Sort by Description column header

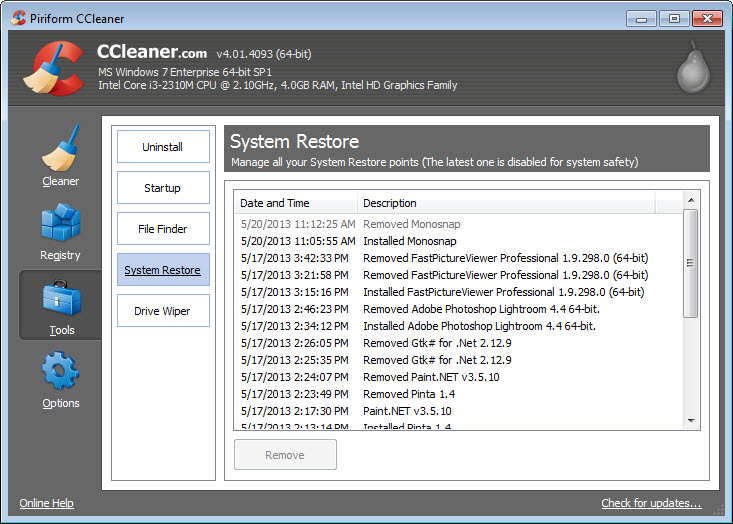point(506,203)
